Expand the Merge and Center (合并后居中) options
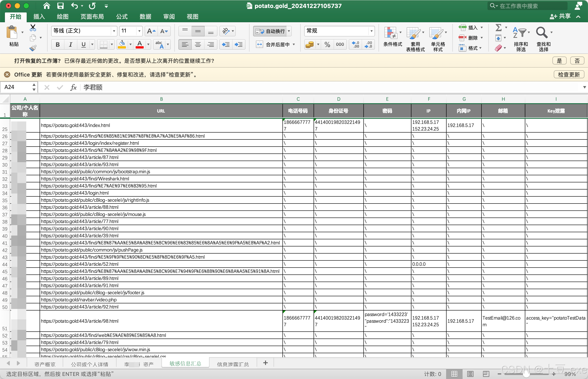Screen dimensions: 588x379 (x=294, y=44)
